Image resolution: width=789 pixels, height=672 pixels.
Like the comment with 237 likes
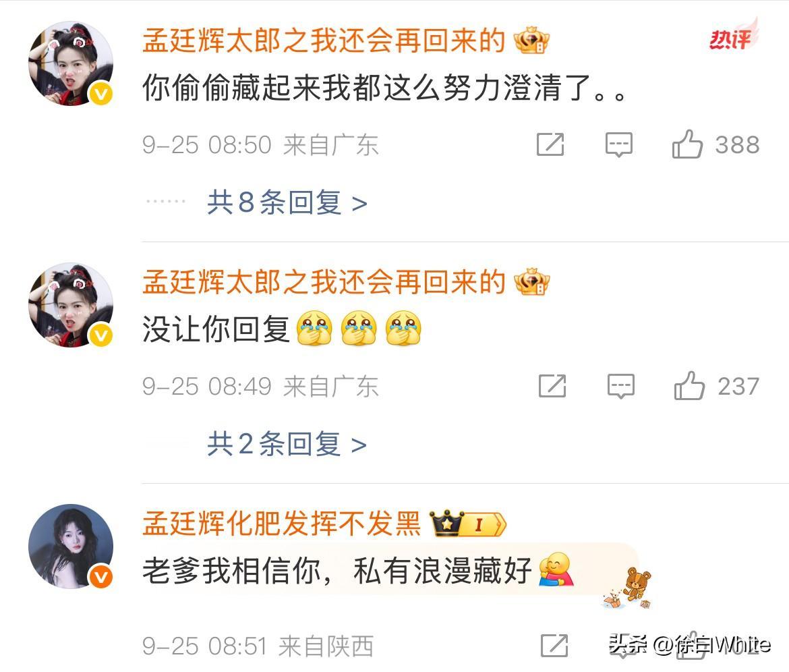click(689, 386)
